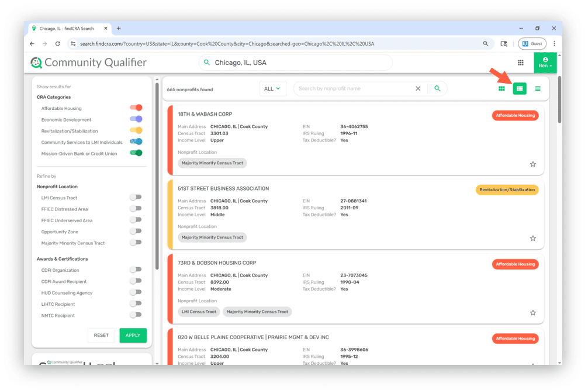588x390 pixels.
Task: Switch to grid card view
Action: pos(501,89)
